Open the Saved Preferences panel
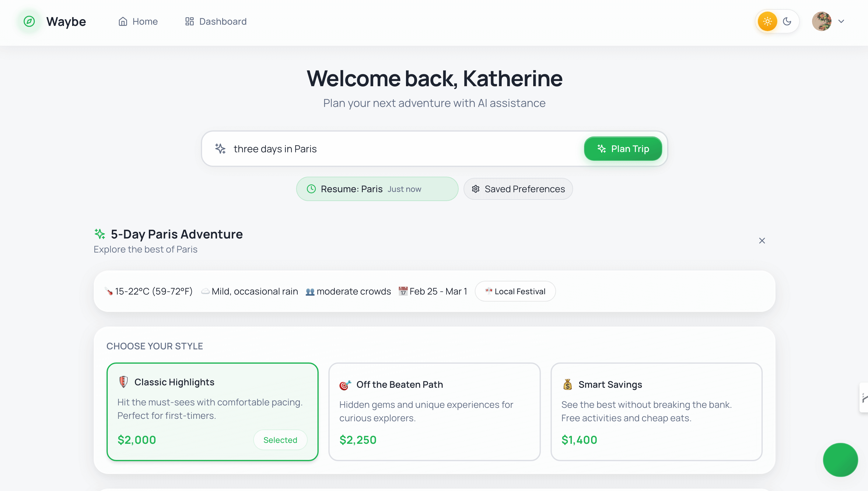 518,189
